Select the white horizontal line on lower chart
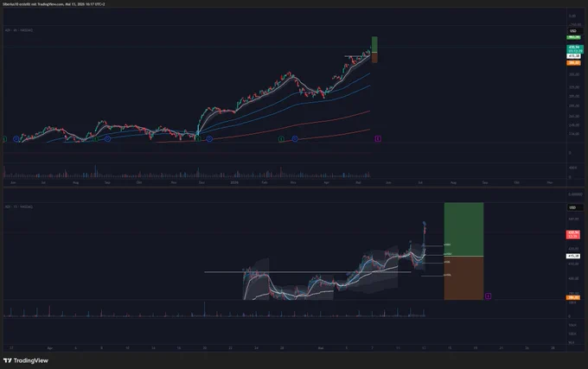The width and height of the screenshot is (588, 369). pos(308,272)
